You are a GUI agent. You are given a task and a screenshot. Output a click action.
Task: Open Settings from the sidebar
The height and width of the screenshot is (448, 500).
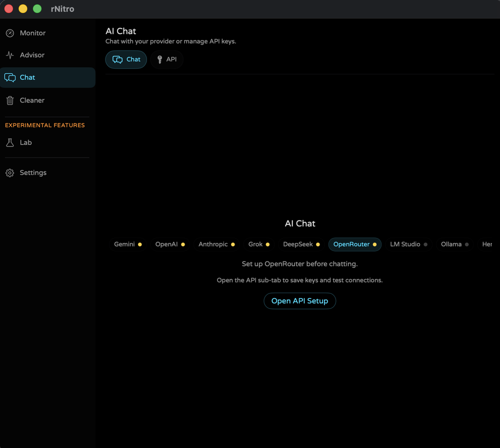pos(47,173)
